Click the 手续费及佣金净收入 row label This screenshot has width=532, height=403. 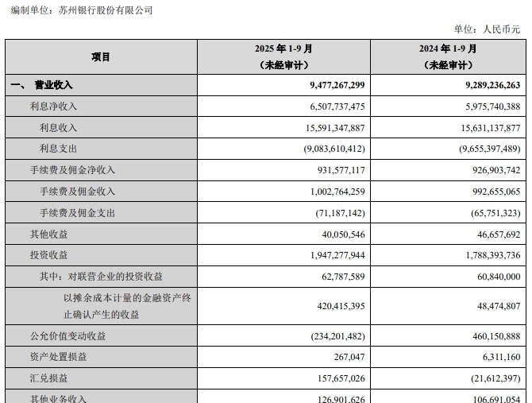pos(72,170)
